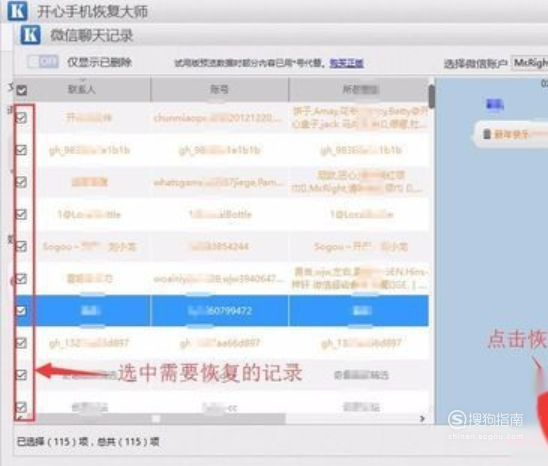This screenshot has width=548, height=466.
Task: Toggle the 仅显示已删除 switch
Action: tap(43, 62)
